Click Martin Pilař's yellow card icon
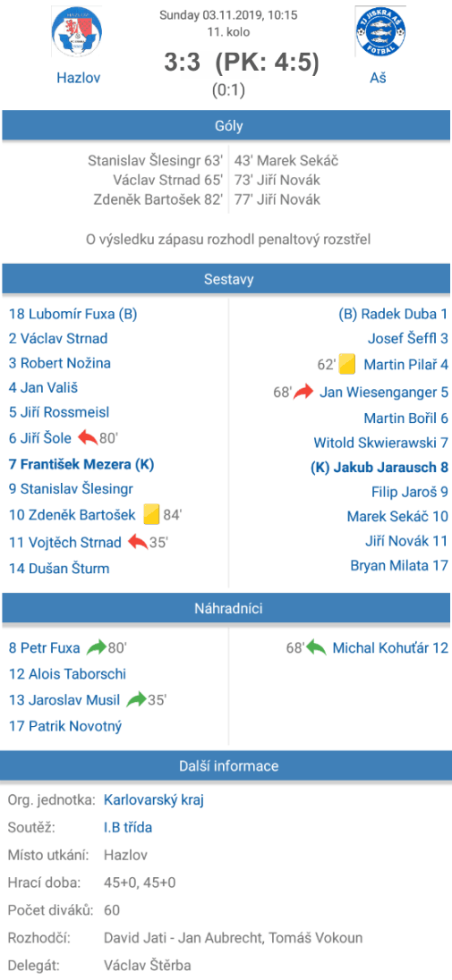This screenshot has height=980, width=452. 347,365
